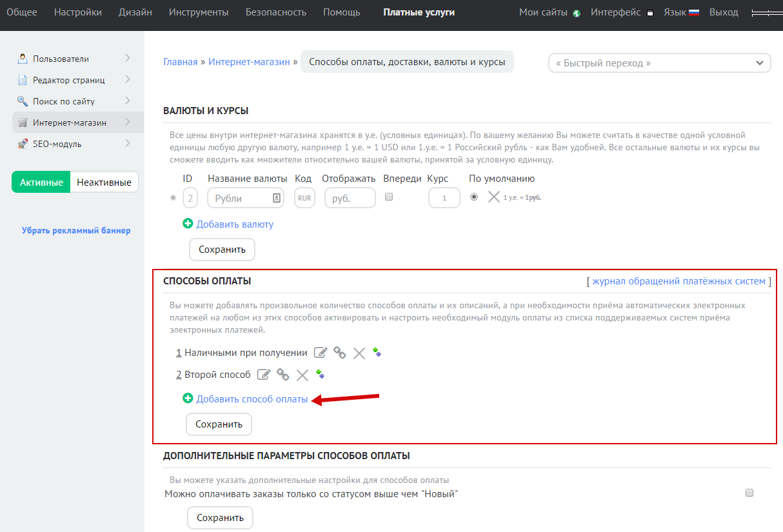Image resolution: width=783 pixels, height=532 pixels.
Task: Toggle the 'Впереди' checkbox for Рубли
Action: point(389,197)
